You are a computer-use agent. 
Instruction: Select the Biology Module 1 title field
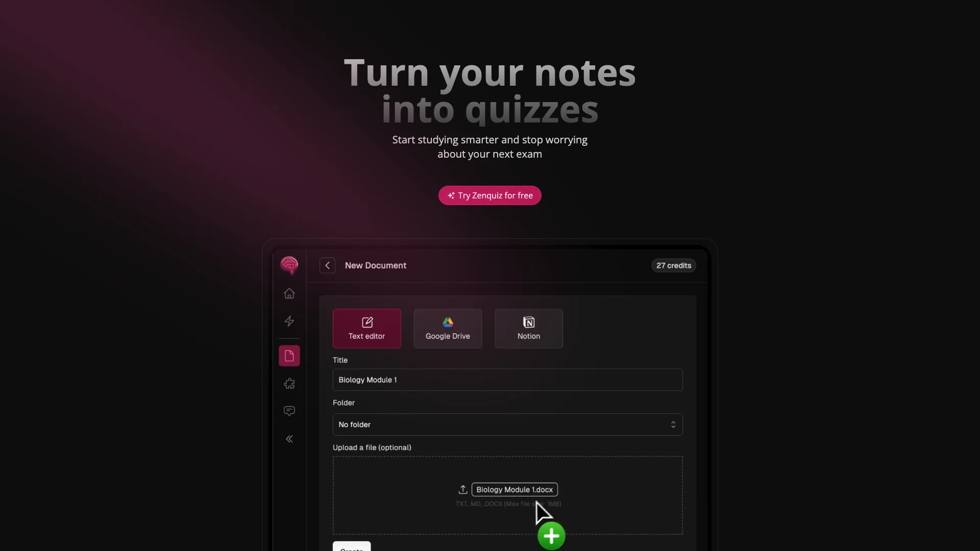pos(507,380)
